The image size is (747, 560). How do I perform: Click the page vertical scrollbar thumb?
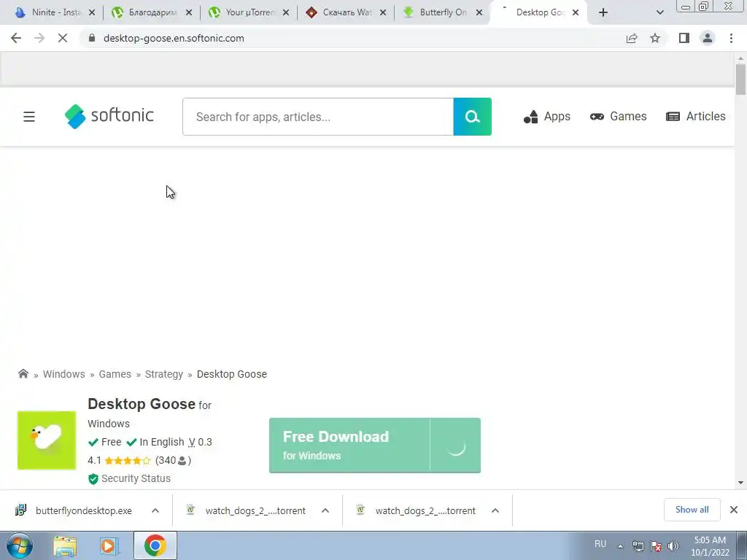[740, 79]
